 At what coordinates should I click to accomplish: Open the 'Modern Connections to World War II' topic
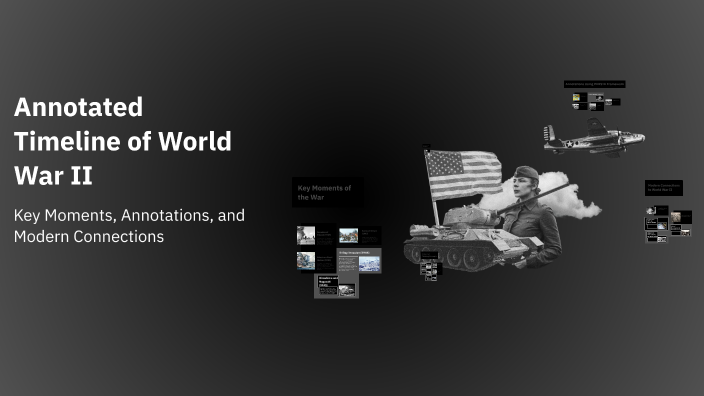click(664, 188)
